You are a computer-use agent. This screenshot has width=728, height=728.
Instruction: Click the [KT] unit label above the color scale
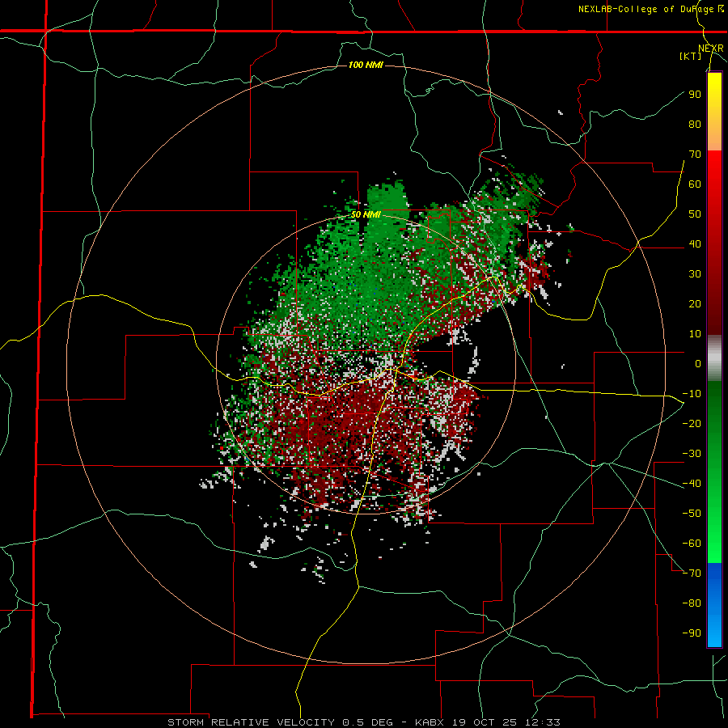tap(690, 56)
